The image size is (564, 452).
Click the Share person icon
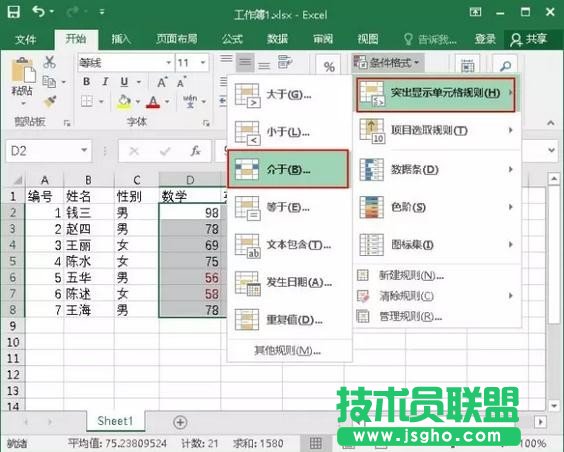[516, 40]
